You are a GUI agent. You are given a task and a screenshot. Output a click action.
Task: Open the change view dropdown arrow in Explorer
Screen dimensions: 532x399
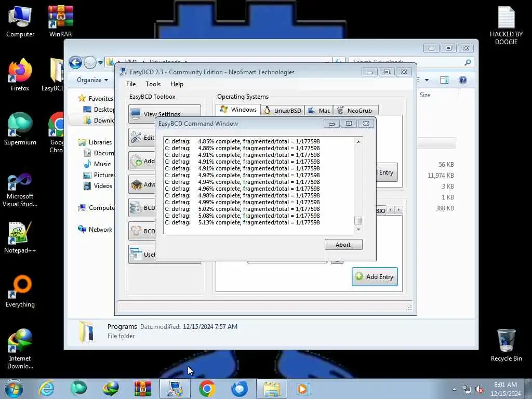coord(427,80)
